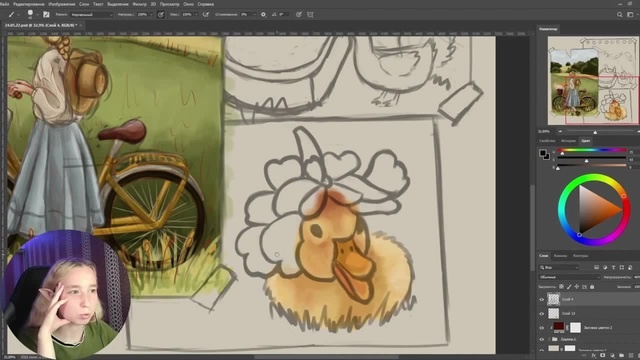Image resolution: width=640 pixels, height=360 pixels.
Task: Click the search icon in options bar
Action: pos(620,14)
